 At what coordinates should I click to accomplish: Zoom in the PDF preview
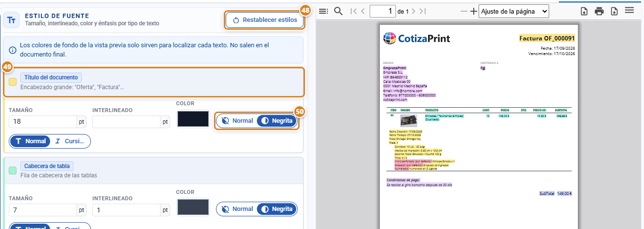tap(473, 11)
